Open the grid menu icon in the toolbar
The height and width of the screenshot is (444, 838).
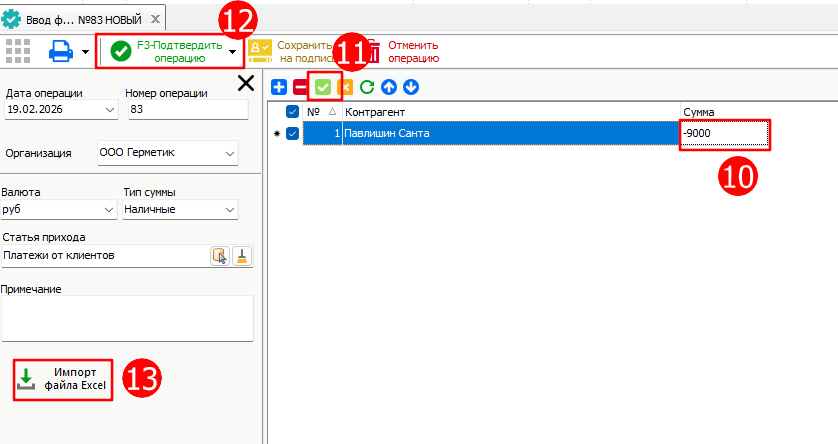18,49
